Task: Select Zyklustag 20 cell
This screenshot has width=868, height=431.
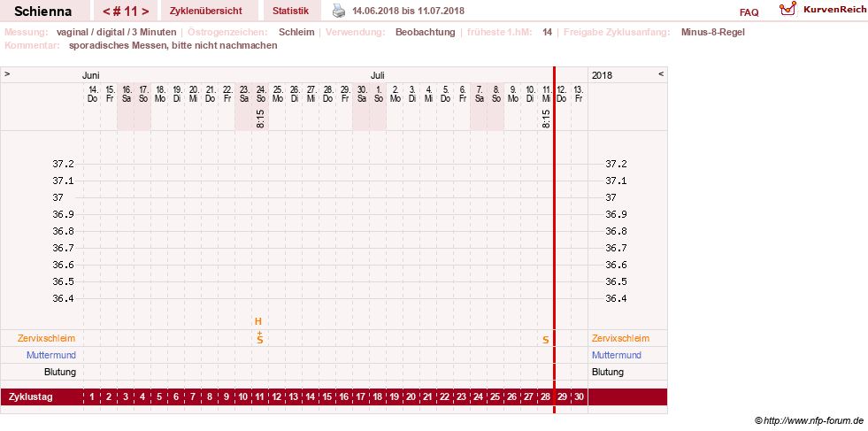Action: tap(411, 396)
